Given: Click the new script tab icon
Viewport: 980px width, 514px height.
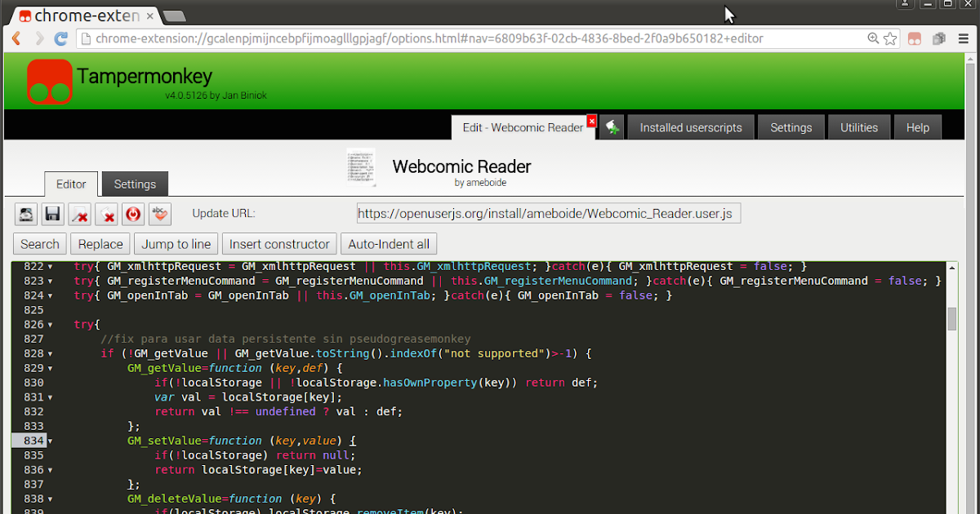Looking at the screenshot, I should tap(612, 127).
